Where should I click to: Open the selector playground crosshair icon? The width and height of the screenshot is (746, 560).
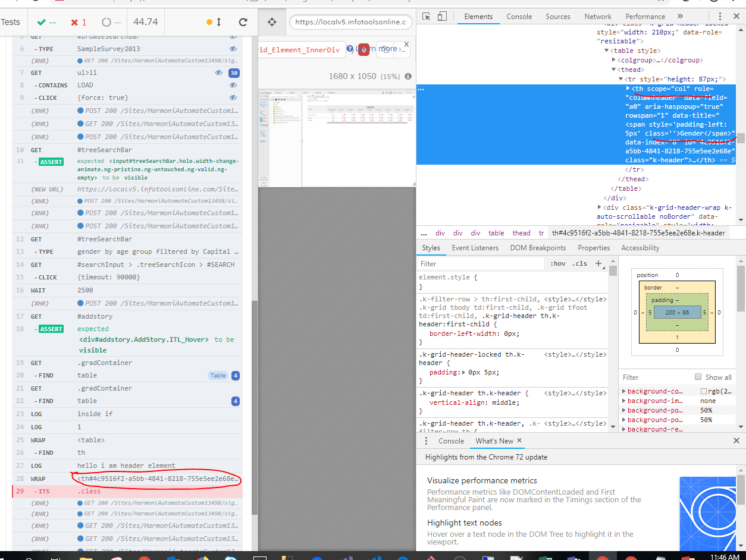(272, 22)
